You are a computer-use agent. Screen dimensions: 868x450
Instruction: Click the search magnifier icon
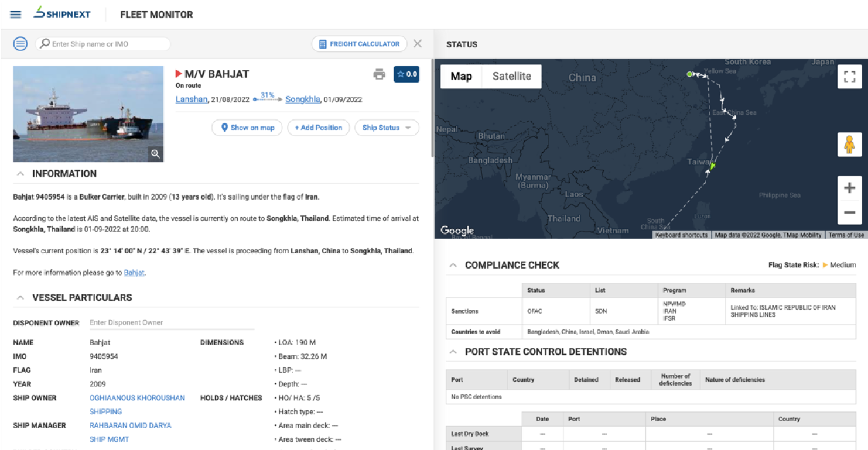[45, 44]
